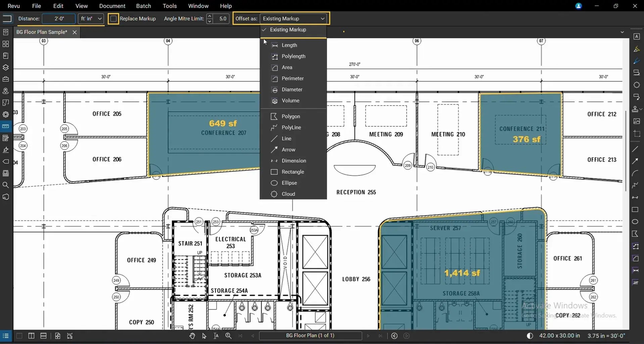The width and height of the screenshot is (644, 344).
Task: Select the Arrow tool in right toolbar
Action: [635, 161]
